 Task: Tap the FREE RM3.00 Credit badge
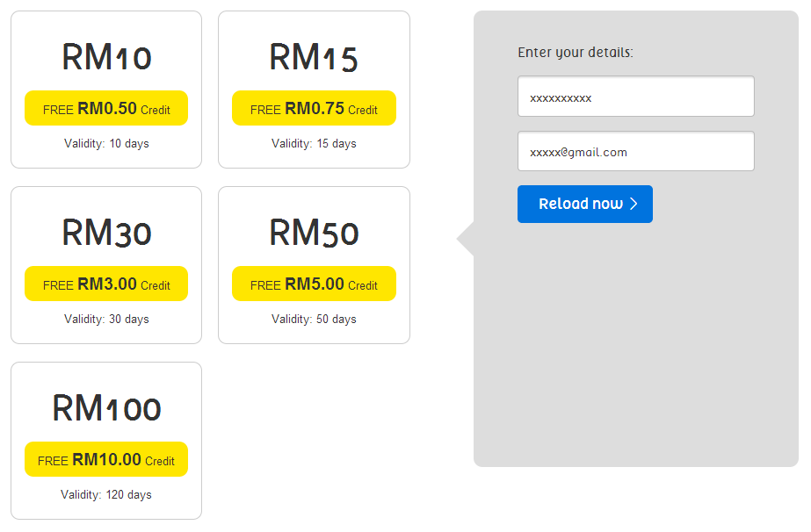(x=106, y=284)
